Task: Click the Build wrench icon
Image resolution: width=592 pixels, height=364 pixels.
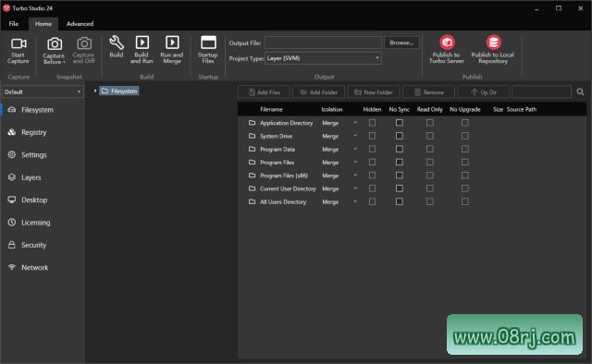Action: click(117, 42)
